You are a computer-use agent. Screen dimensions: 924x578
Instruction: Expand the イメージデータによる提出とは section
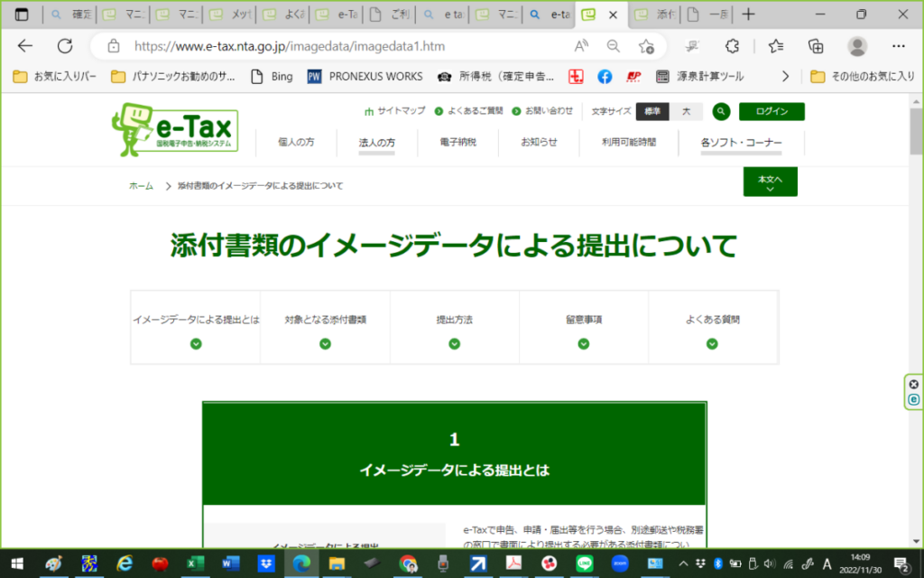pyautogui.click(x=196, y=344)
